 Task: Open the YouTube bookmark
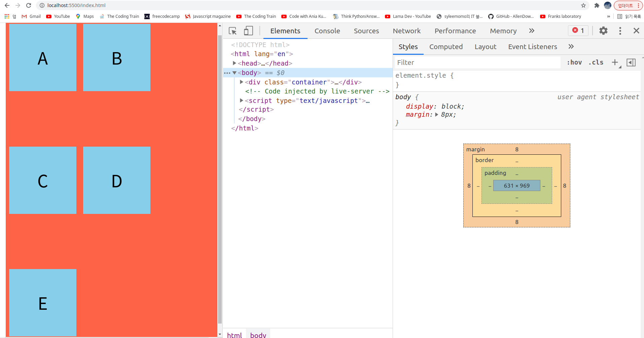tap(58, 16)
